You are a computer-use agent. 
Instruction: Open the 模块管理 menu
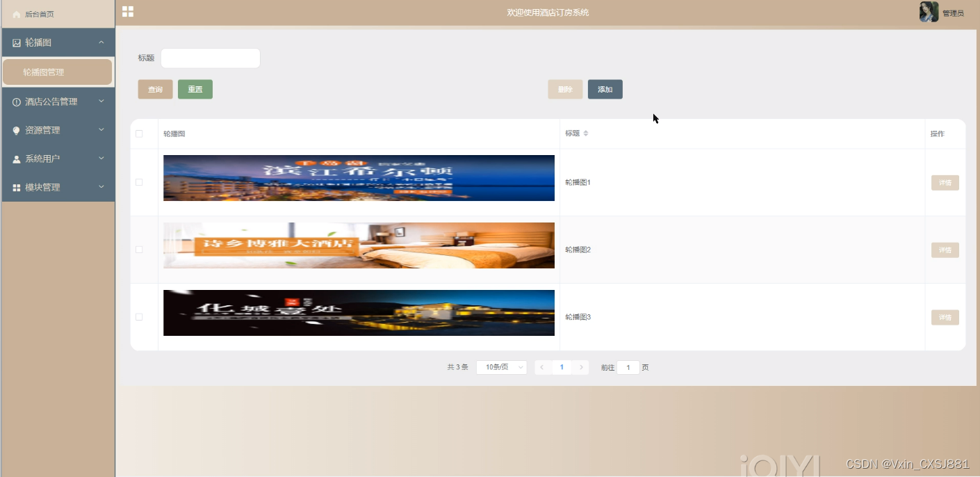[58, 187]
